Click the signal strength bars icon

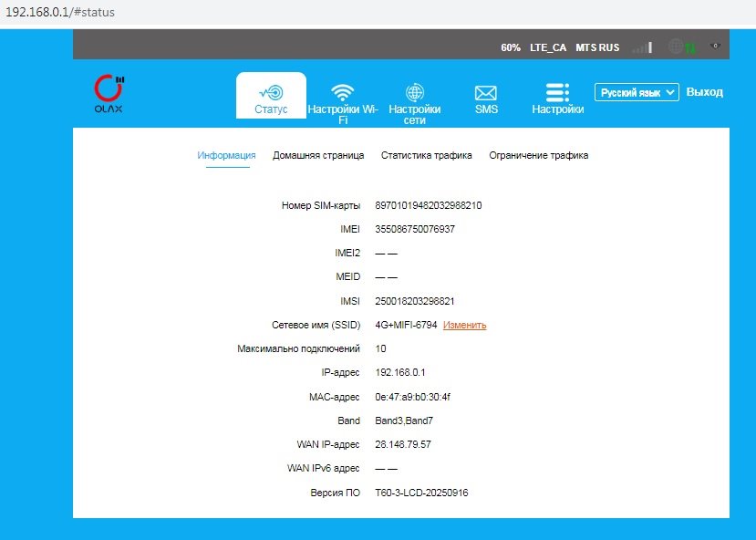point(643,47)
